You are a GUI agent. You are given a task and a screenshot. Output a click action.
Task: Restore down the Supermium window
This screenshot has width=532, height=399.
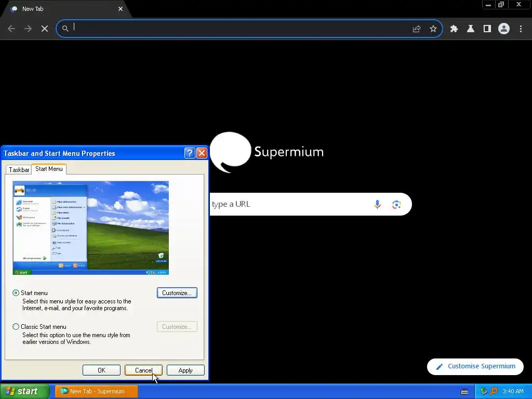(x=501, y=5)
